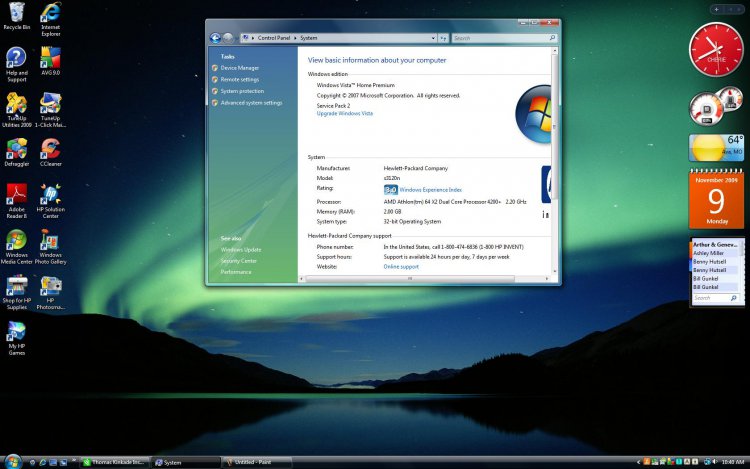Open the Windows Photo Gallery shortcut

click(x=50, y=247)
